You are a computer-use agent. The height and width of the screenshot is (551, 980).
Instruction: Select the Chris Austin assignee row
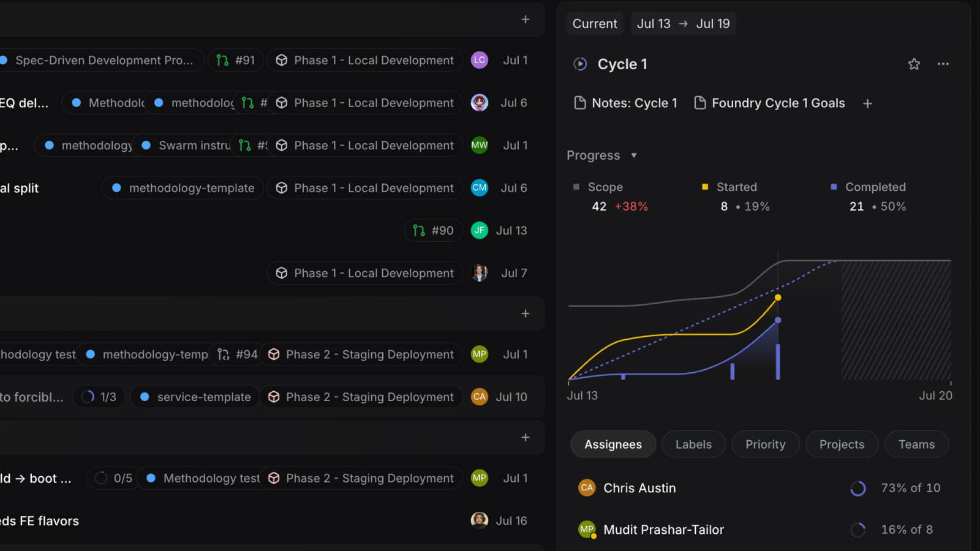[759, 488]
